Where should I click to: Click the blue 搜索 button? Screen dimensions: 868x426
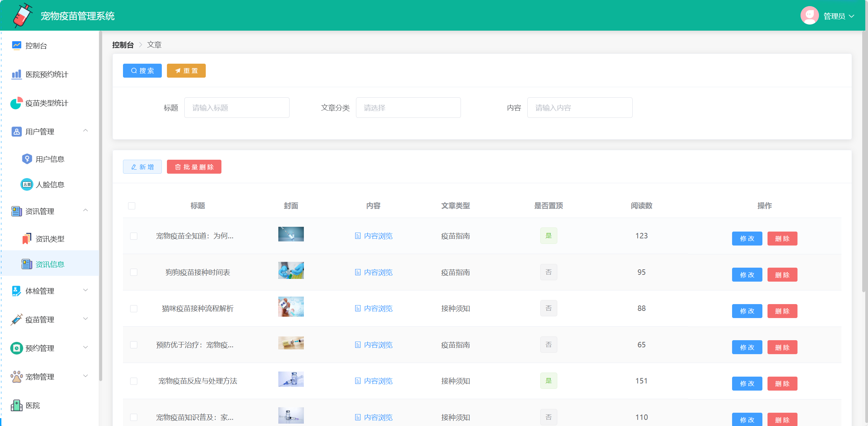142,71
